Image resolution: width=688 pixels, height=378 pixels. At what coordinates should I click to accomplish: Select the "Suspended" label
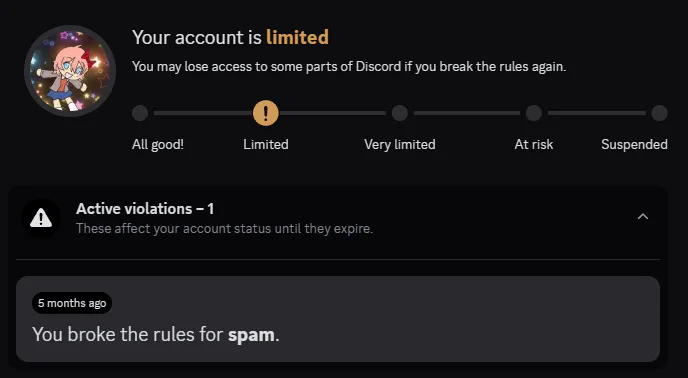point(634,144)
